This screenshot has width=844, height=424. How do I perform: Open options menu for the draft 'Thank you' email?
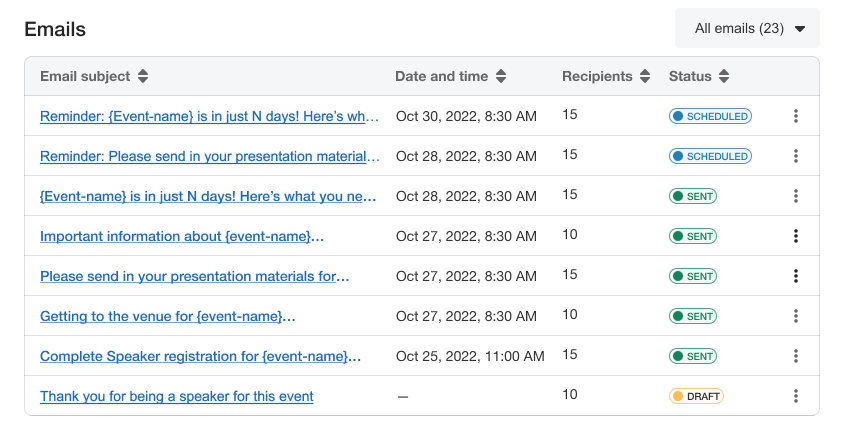tap(796, 396)
